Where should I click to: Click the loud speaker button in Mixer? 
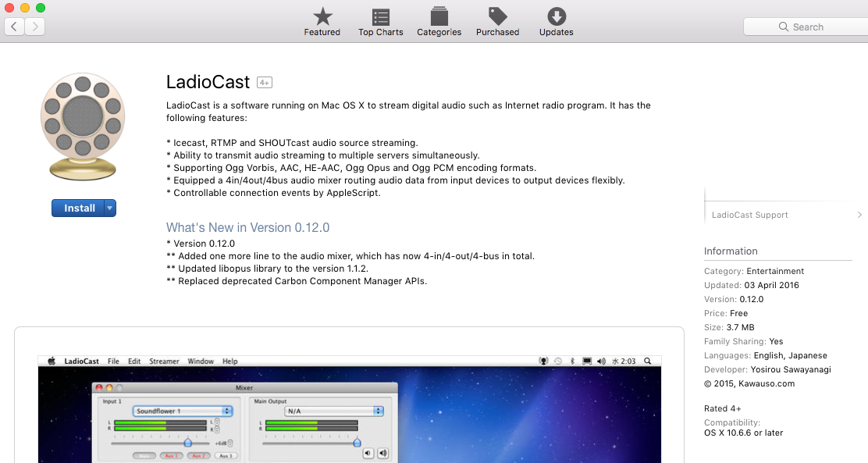tap(383, 453)
